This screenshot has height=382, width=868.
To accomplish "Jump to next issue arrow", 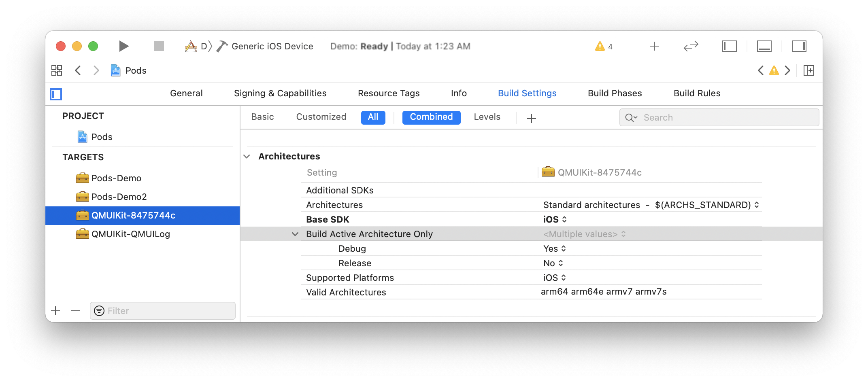I will 787,70.
